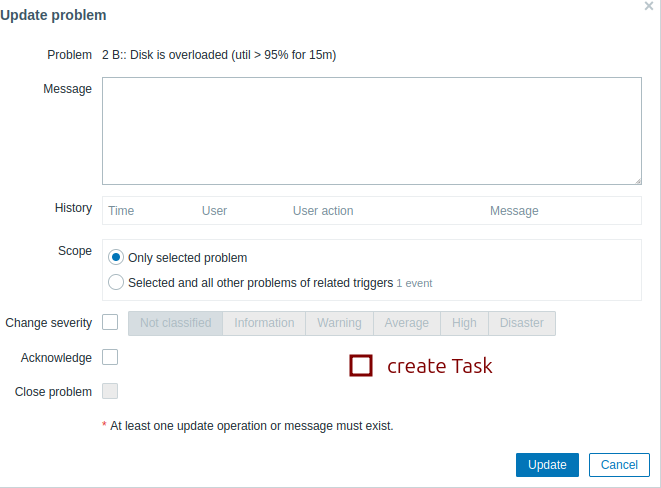
Task: Pick the Average severity option
Action: (407, 323)
